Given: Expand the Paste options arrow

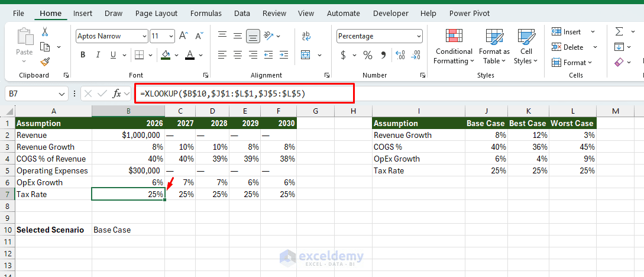Looking at the screenshot, I should pos(24,61).
